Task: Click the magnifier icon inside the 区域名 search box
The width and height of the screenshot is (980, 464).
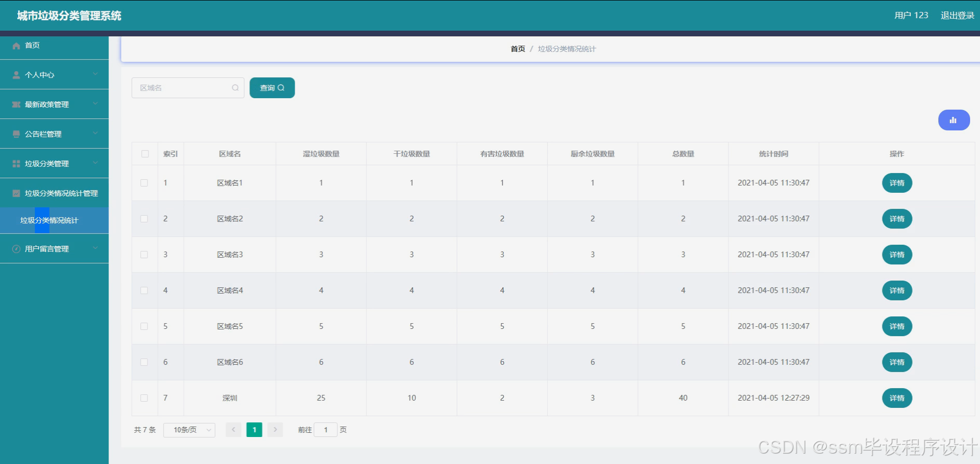Action: point(235,88)
